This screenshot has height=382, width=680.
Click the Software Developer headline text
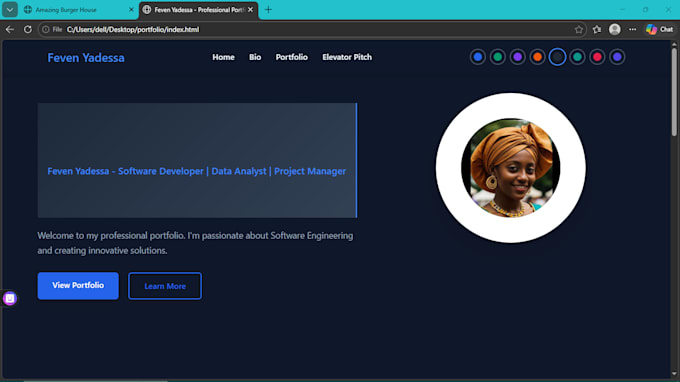196,171
